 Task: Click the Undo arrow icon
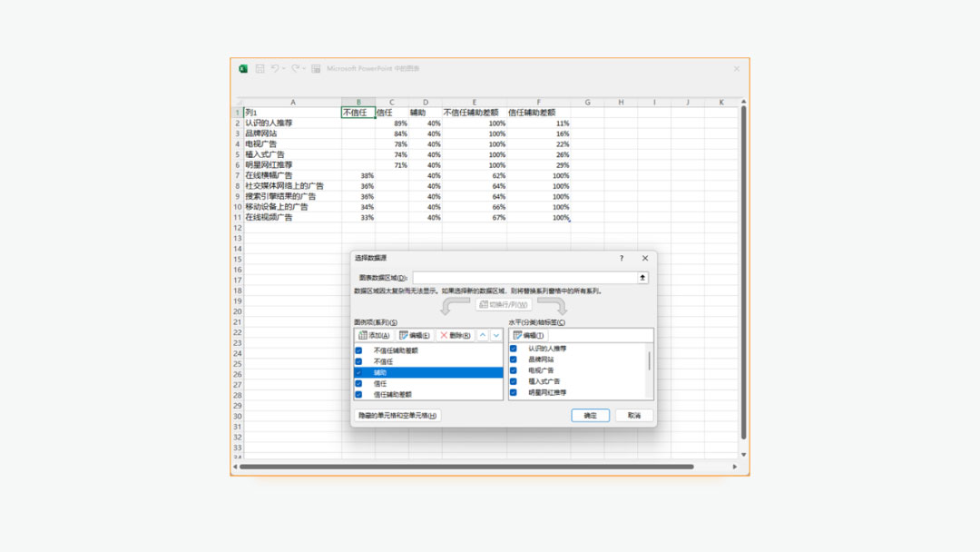pyautogui.click(x=274, y=69)
